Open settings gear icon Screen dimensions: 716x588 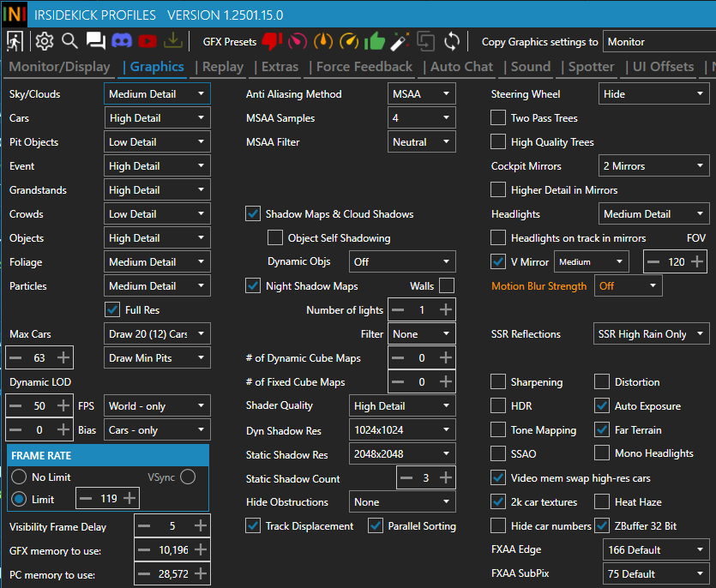45,41
